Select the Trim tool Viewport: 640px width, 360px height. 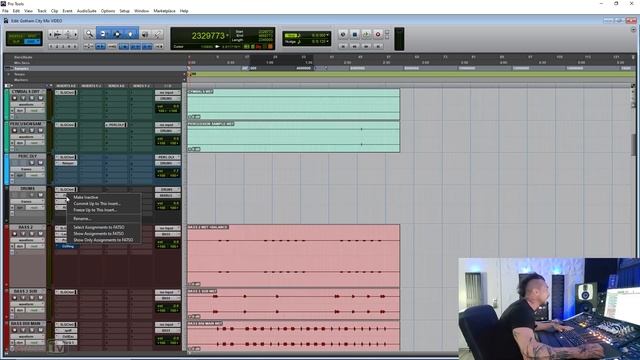click(x=103, y=35)
